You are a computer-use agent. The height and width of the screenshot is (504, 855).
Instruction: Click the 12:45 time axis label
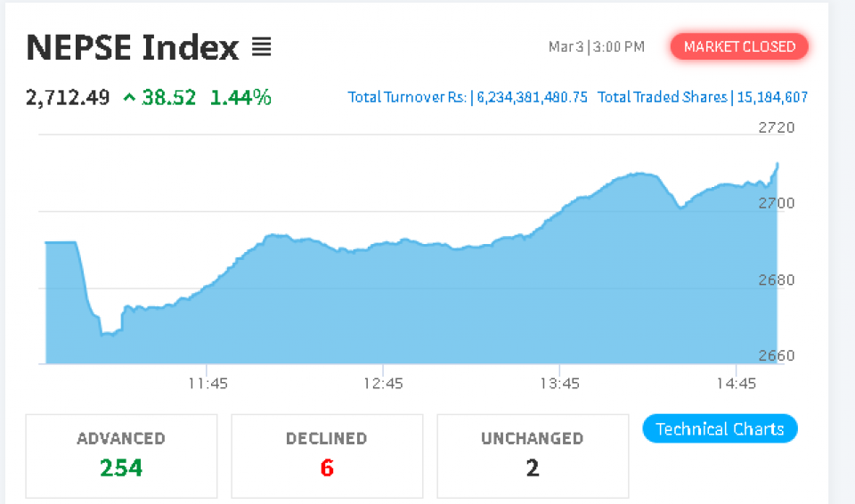click(x=383, y=384)
